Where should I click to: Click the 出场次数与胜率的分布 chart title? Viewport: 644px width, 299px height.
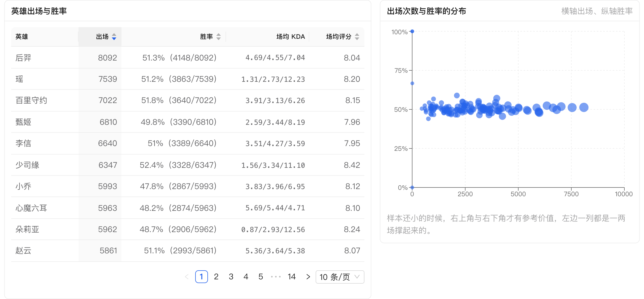(427, 11)
